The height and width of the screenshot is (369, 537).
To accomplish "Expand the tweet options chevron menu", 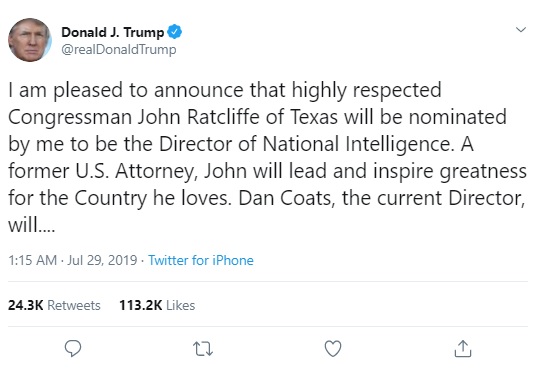I will pos(521,29).
